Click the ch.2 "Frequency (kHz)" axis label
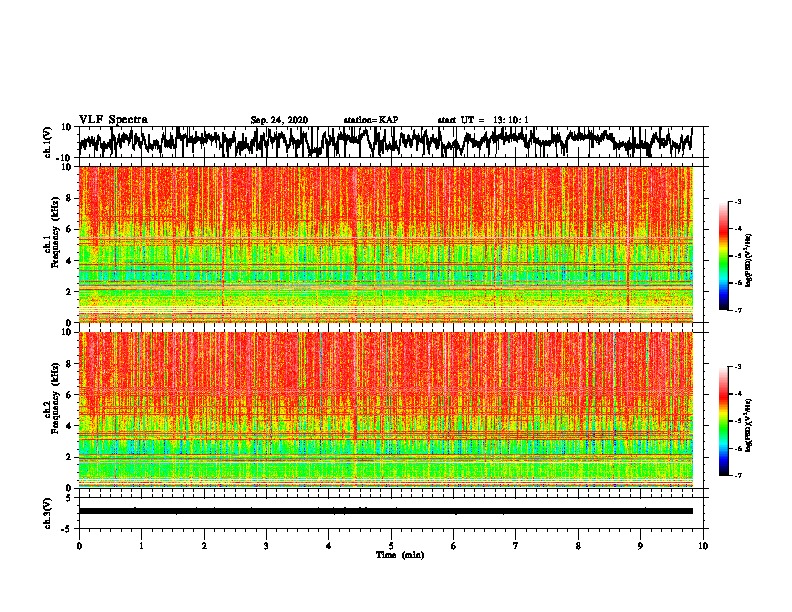 click(x=55, y=398)
